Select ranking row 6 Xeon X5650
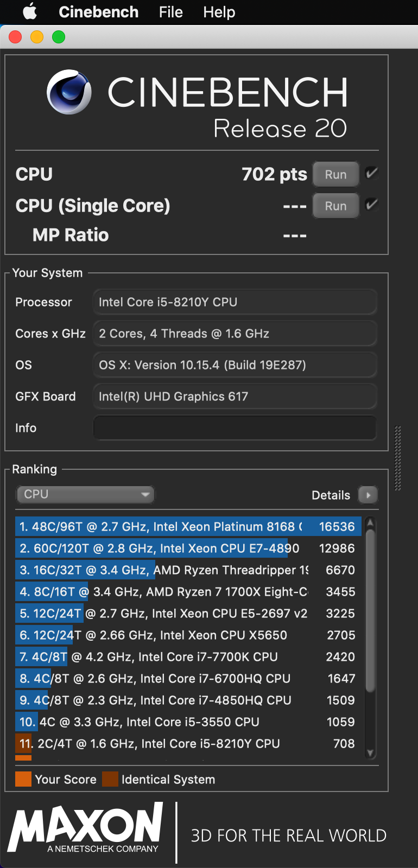 (x=188, y=635)
